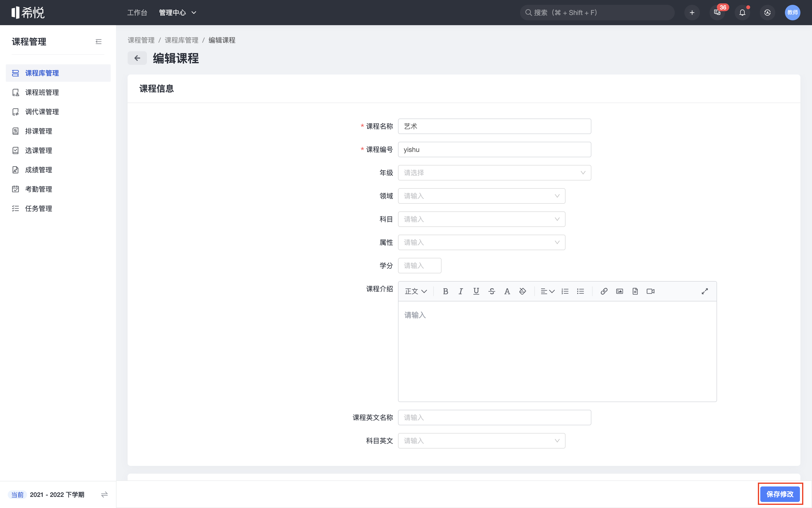Open the text alignment dropdown
The width and height of the screenshot is (812, 508).
tap(548, 291)
